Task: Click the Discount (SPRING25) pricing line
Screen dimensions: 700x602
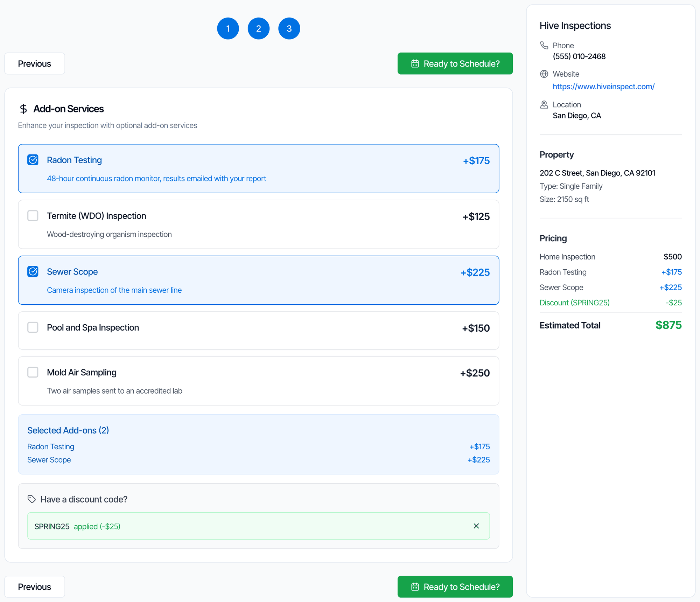Action: (x=610, y=303)
